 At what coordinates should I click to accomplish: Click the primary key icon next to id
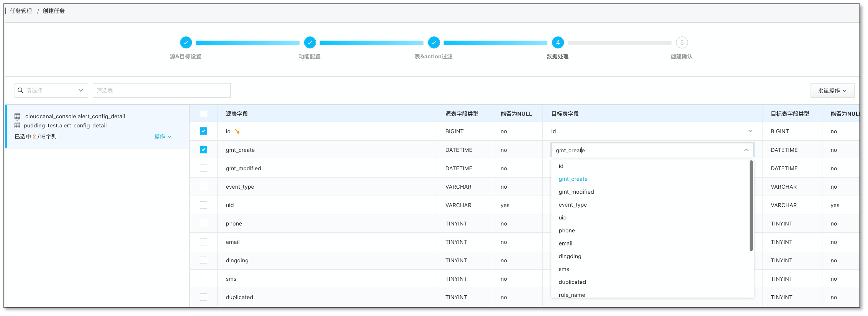[237, 132]
